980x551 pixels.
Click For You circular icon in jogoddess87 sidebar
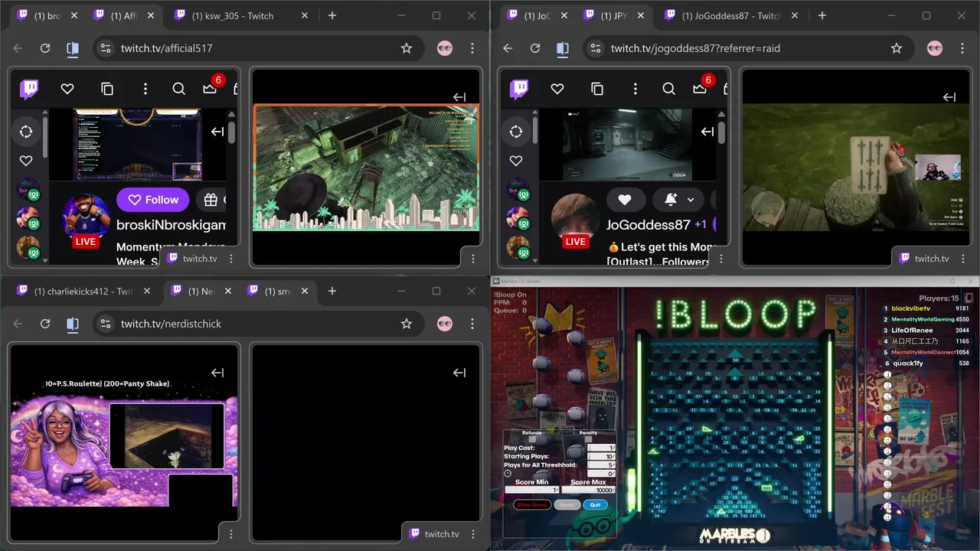(516, 132)
